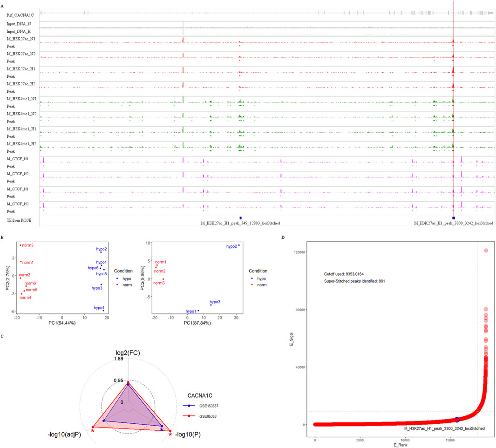Viewport: 496px width, 448px height.
Task: Click the Ref_CACNA1C track label
Action: (20, 15)
